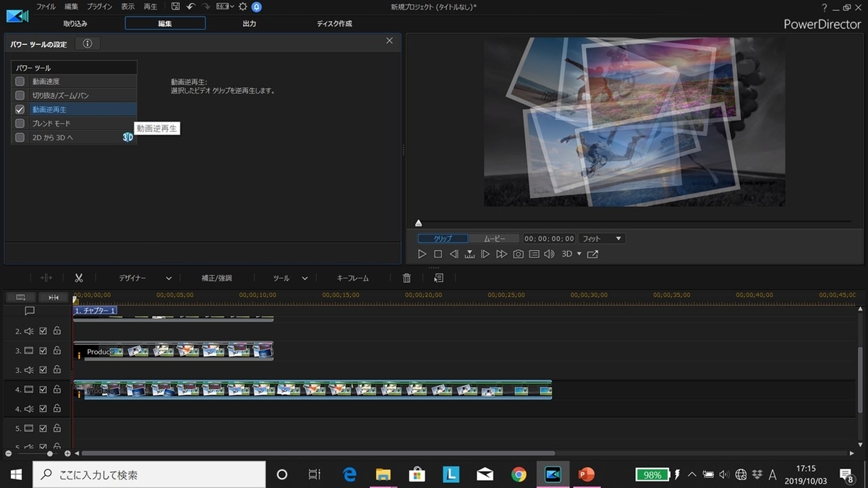The image size is (868, 488).
Task: Open the プラグイン menu
Action: [100, 7]
